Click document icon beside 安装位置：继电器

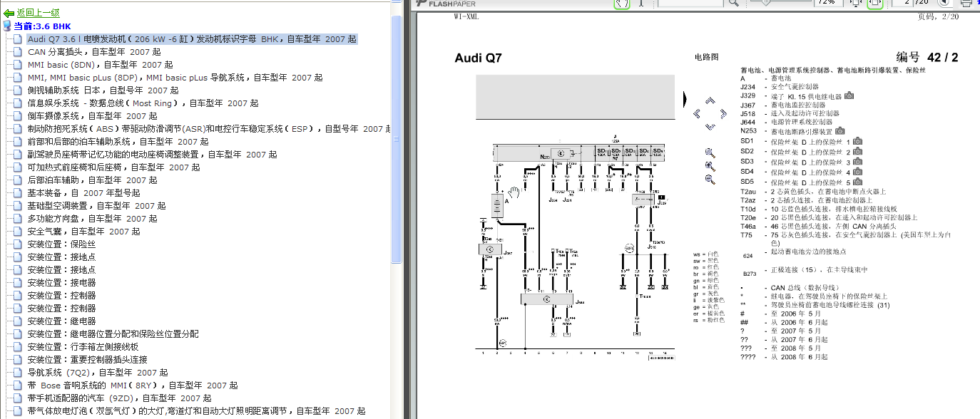click(x=18, y=321)
